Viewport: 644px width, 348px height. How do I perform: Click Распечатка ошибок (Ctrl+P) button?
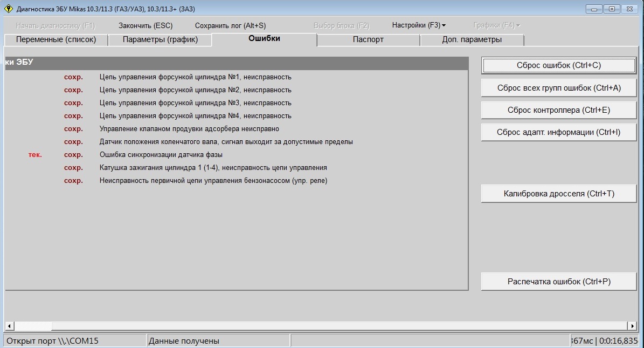pyautogui.click(x=558, y=282)
